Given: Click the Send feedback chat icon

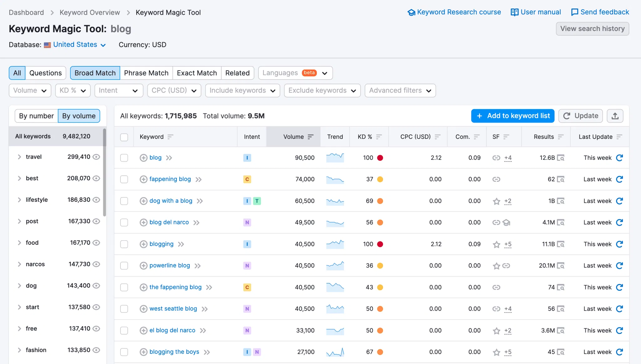Looking at the screenshot, I should coord(574,12).
